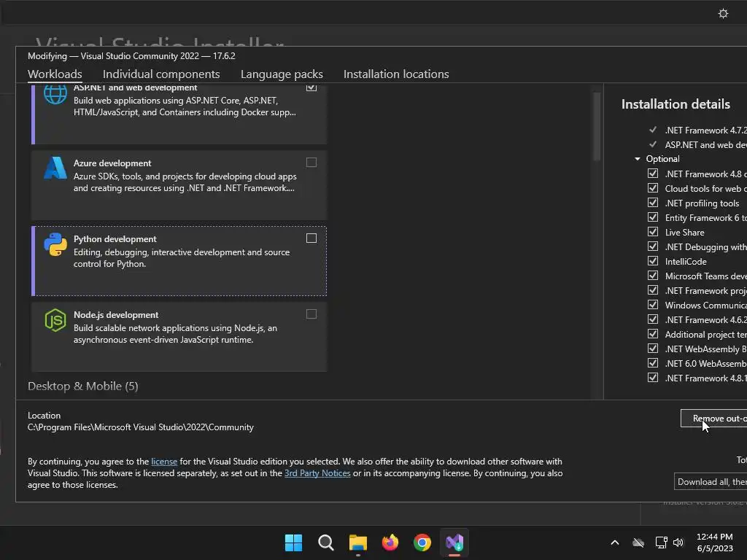The image size is (747, 560).
Task: Open the 3rd Party Notices link
Action: click(317, 472)
